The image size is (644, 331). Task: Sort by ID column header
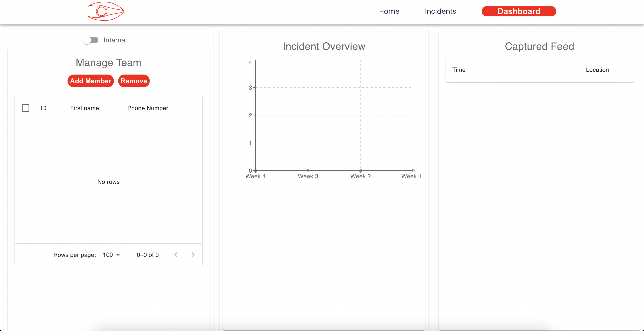[43, 108]
